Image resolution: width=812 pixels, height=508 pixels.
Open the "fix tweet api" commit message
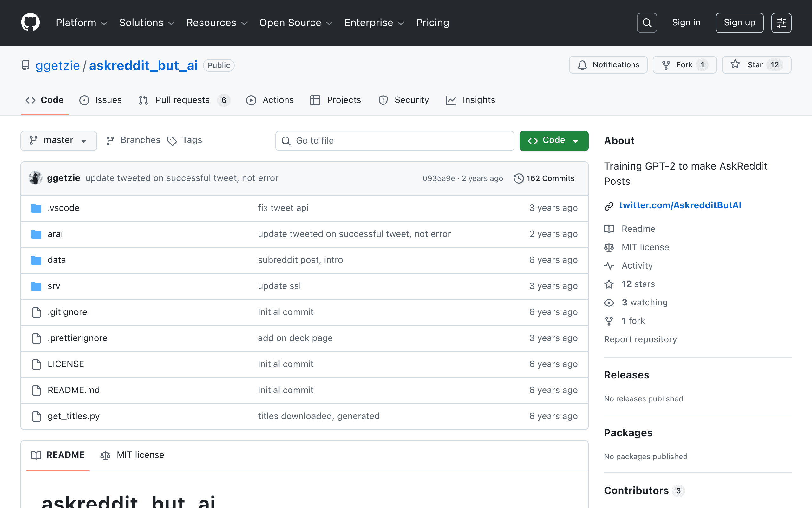coord(283,208)
